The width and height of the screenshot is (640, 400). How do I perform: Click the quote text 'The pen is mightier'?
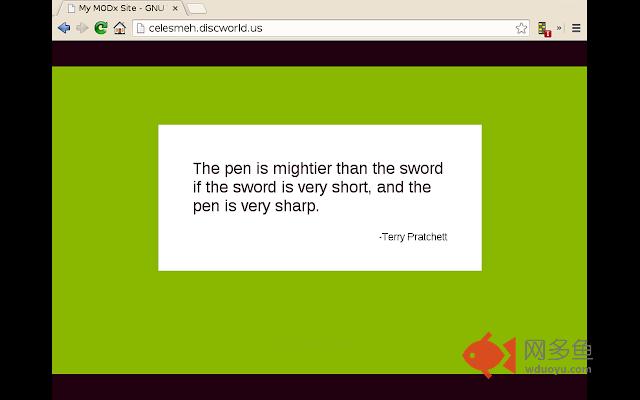click(262, 168)
